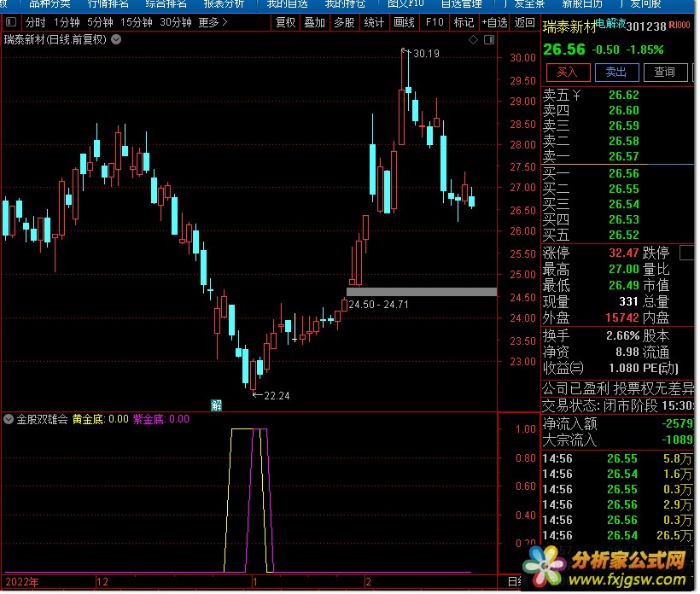Open the 我的自选 menu
Image resolution: width=700 pixels, height=594 pixels.
click(x=288, y=4)
